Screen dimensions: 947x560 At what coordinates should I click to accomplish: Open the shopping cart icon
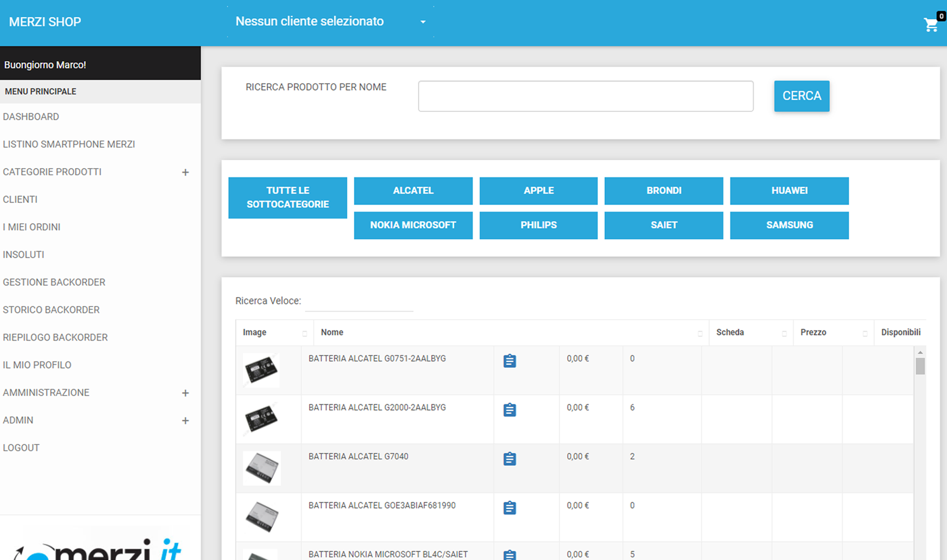pos(931,24)
